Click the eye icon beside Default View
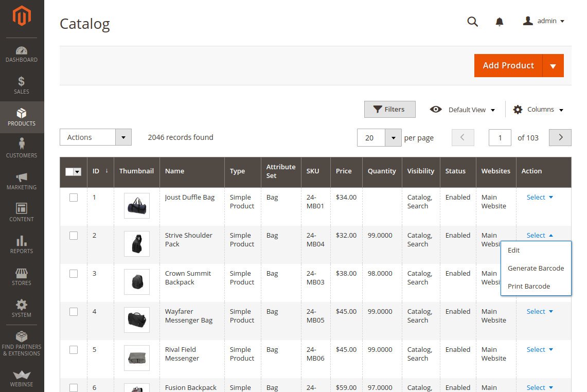 tap(436, 110)
